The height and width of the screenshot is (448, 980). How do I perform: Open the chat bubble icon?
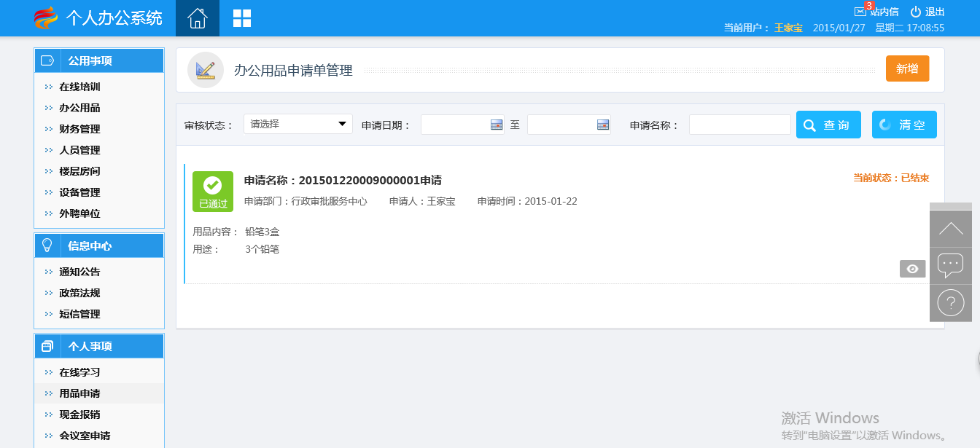(951, 265)
